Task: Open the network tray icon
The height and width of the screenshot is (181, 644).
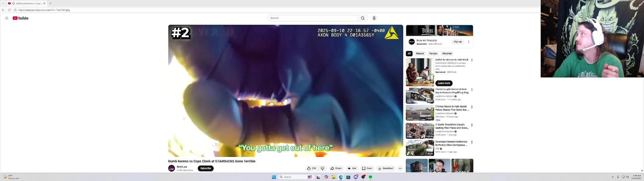Action: (623, 177)
